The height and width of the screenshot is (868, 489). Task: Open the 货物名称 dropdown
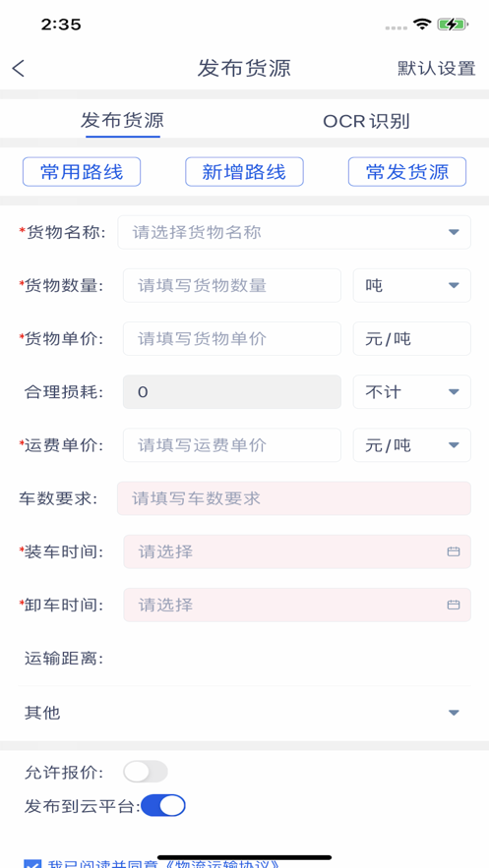coord(294,232)
